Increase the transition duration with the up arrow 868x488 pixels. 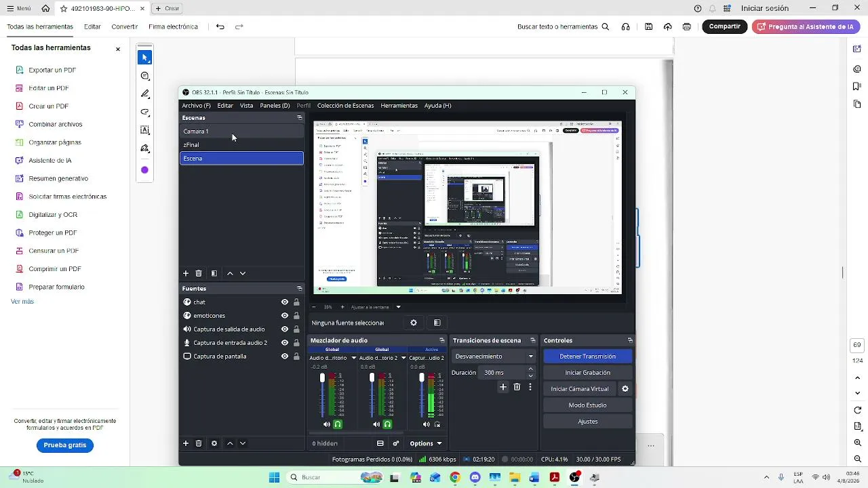pos(530,369)
